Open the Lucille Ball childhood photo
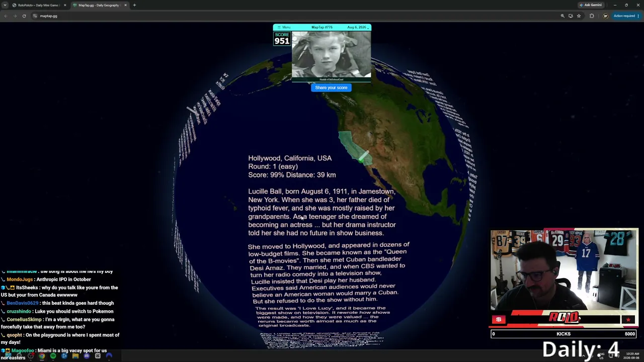644x362 pixels. click(331, 55)
